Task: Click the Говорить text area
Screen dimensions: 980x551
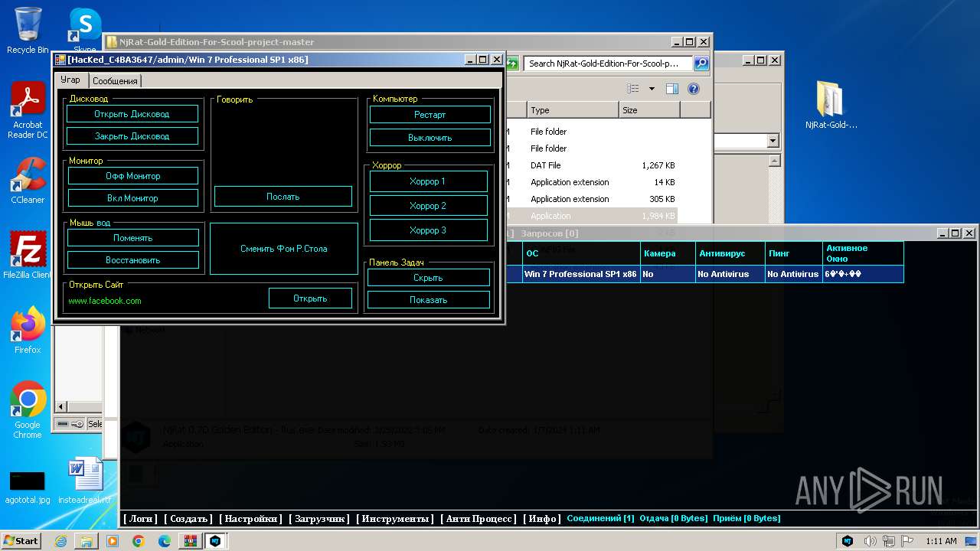Action: pyautogui.click(x=283, y=144)
